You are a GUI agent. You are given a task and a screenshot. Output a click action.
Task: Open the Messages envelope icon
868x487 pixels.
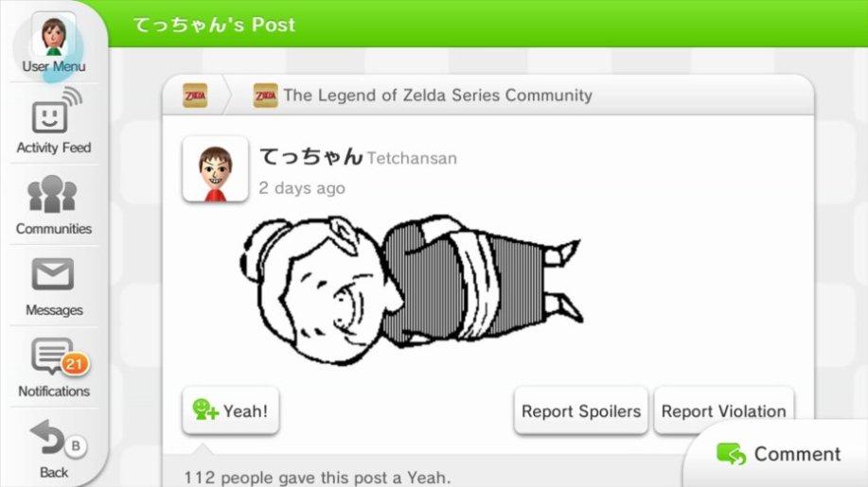53,274
